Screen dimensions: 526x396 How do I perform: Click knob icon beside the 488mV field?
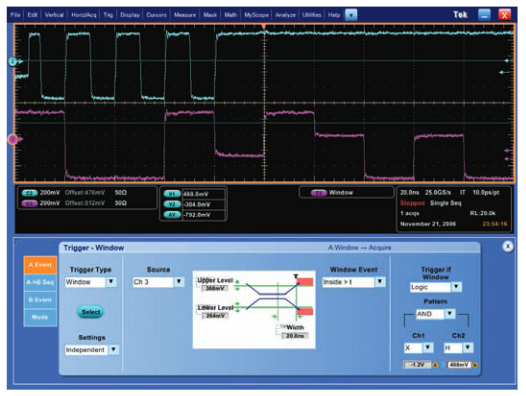tap(475, 365)
